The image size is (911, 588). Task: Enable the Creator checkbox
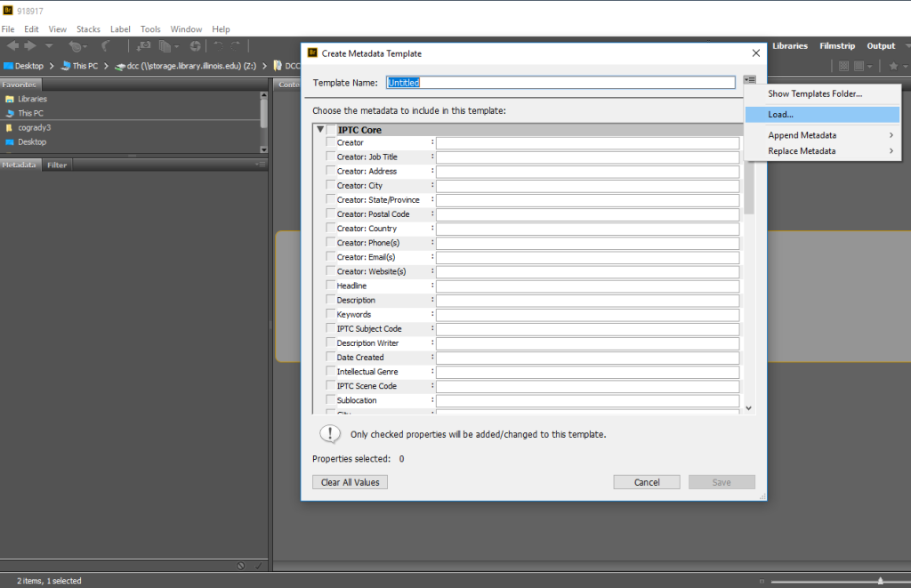(331, 142)
